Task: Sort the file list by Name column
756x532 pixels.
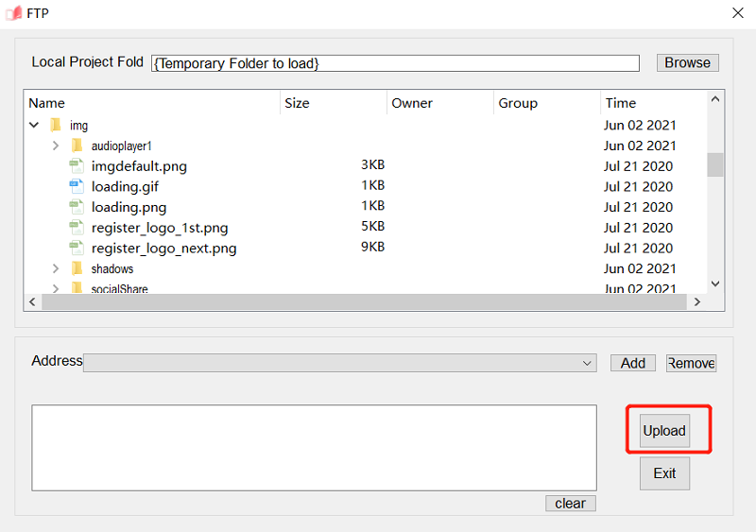Action: [x=151, y=103]
